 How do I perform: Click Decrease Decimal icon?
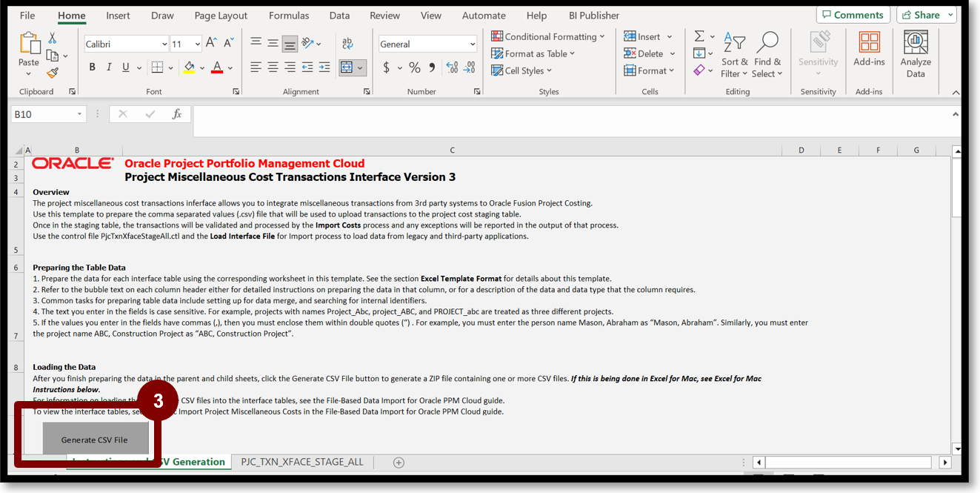(x=470, y=67)
